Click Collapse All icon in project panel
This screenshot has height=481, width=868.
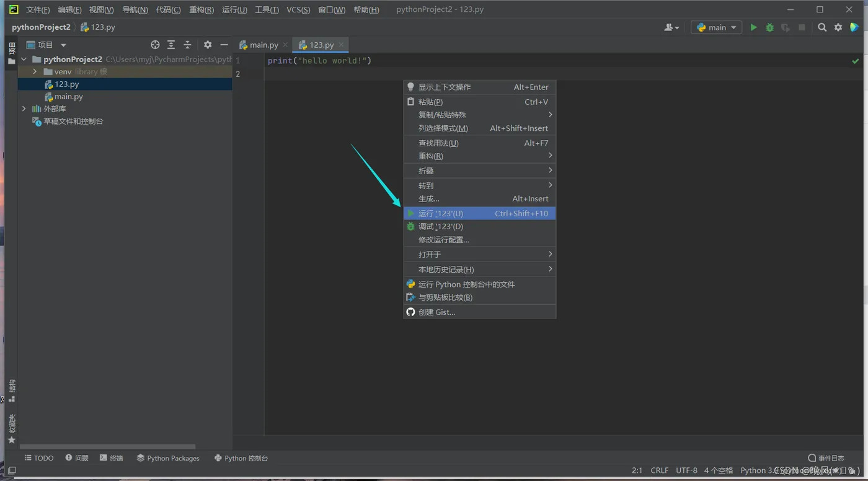187,45
